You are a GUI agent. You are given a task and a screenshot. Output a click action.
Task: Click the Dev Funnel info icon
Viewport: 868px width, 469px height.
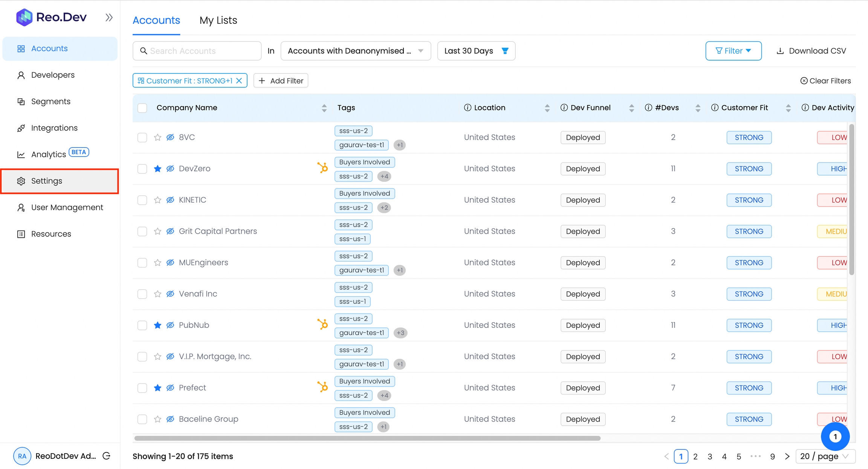point(564,108)
